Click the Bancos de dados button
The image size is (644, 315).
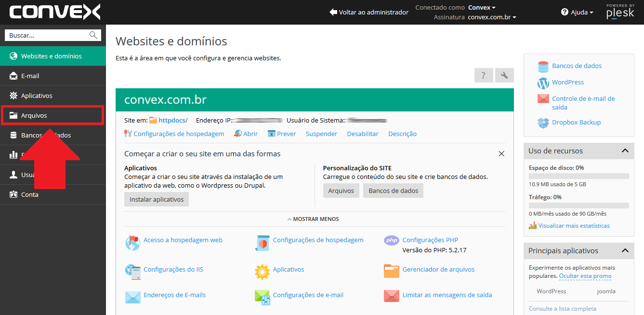(x=393, y=191)
